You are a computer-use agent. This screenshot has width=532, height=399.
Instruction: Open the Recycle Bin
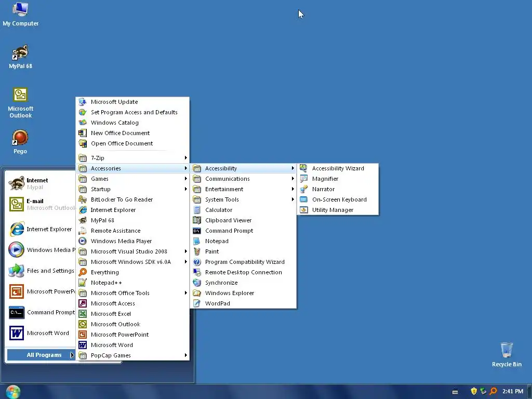[507, 355]
